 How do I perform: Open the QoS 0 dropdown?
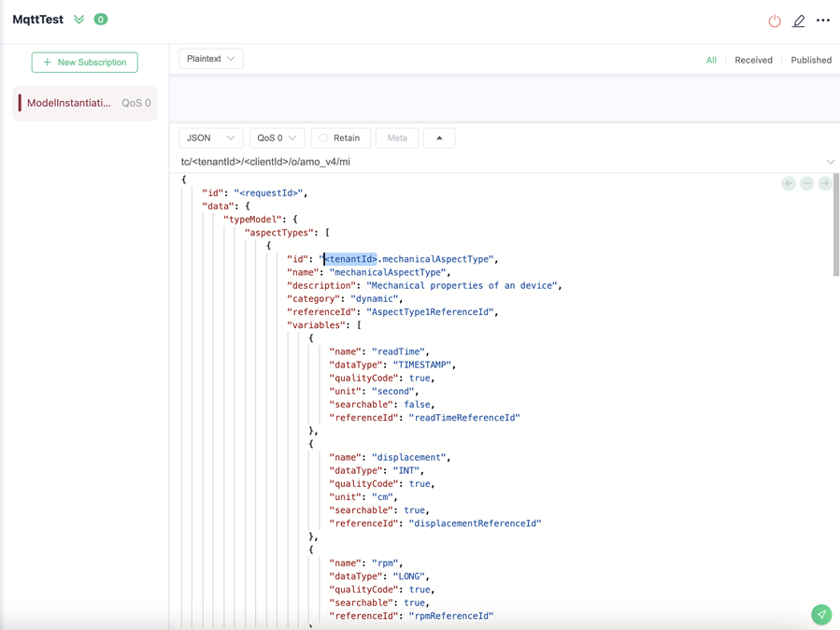[277, 137]
